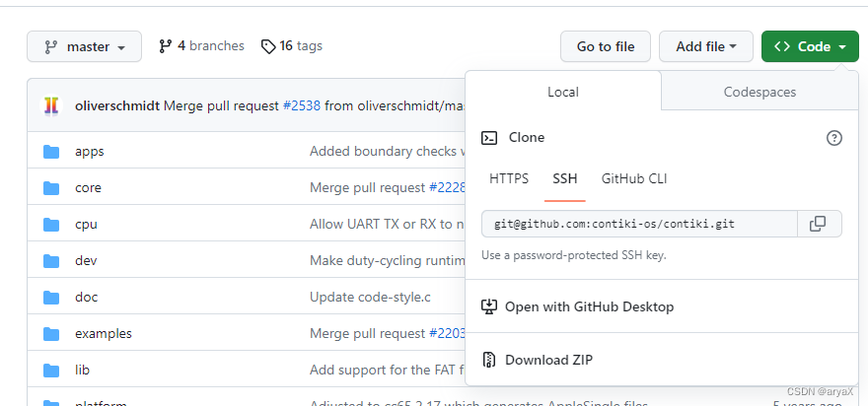The height and width of the screenshot is (406, 868).
Task: Click the branches fork icon
Action: [x=165, y=46]
